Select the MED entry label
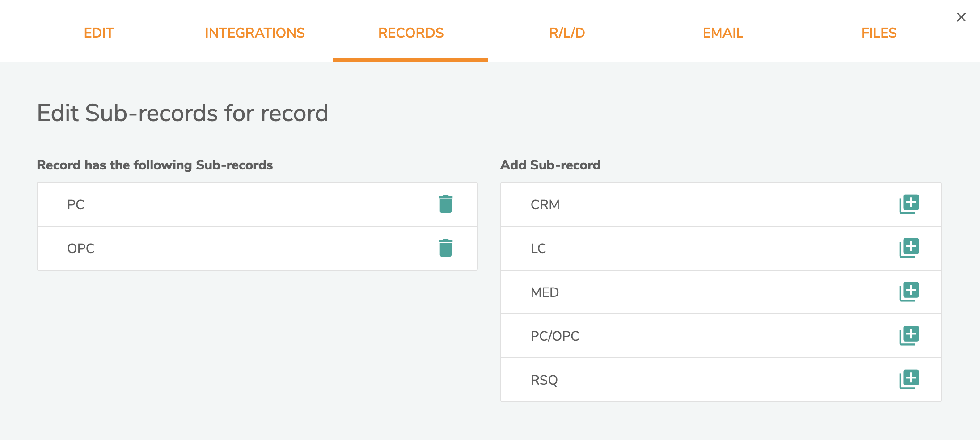Image resolution: width=980 pixels, height=440 pixels. (x=544, y=292)
